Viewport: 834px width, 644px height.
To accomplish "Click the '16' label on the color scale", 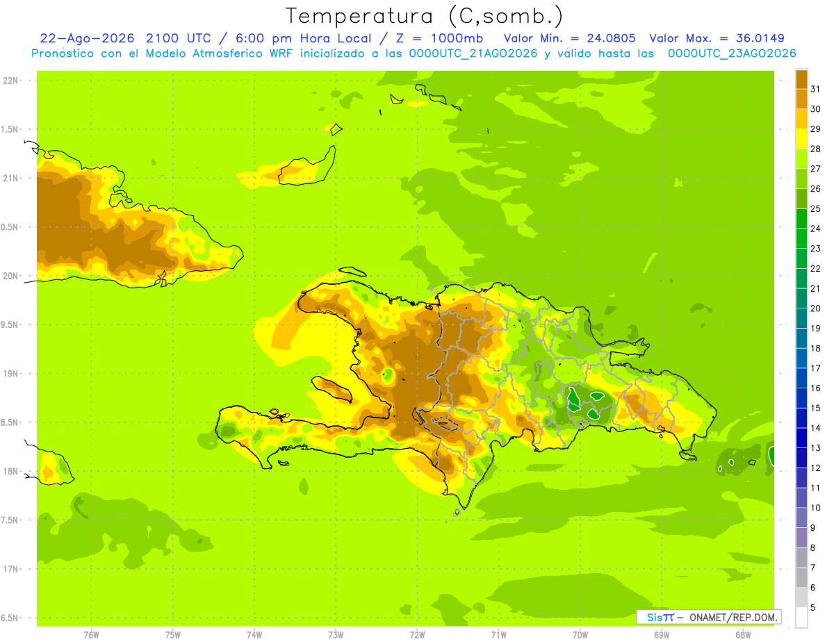I will (816, 388).
